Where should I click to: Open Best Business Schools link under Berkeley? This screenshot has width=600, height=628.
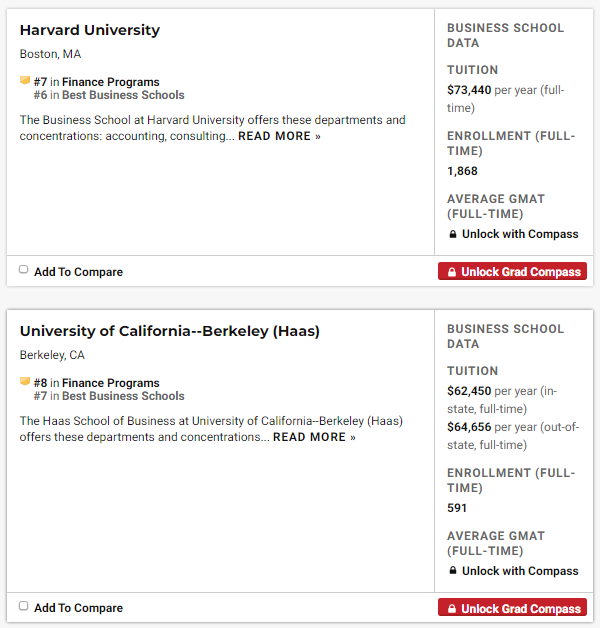click(123, 396)
